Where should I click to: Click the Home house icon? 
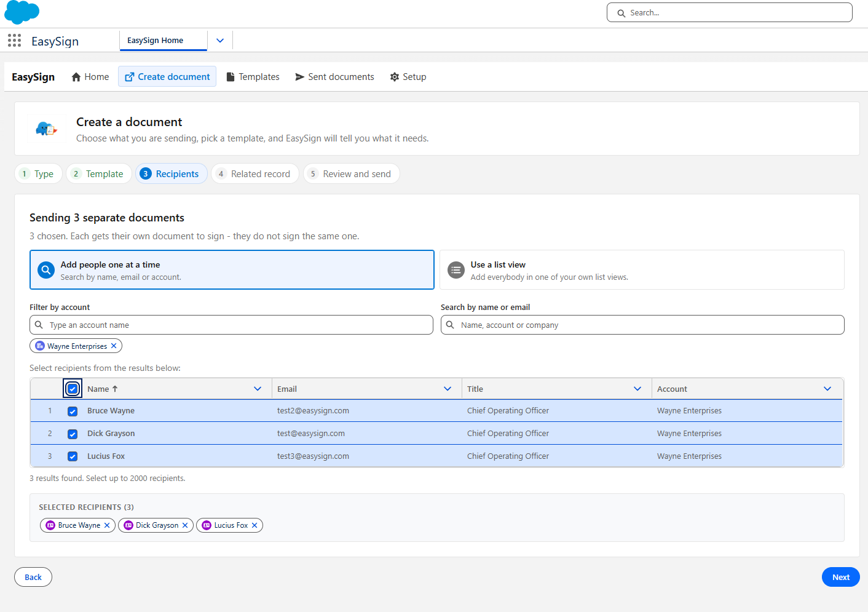coord(76,77)
